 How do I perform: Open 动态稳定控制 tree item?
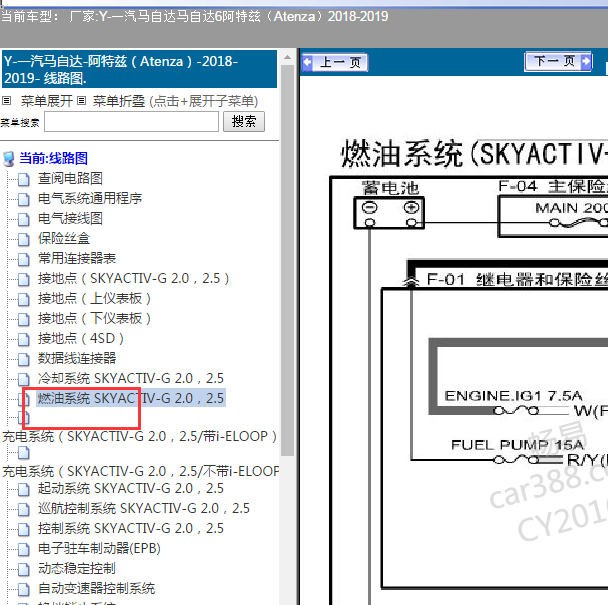click(77, 569)
